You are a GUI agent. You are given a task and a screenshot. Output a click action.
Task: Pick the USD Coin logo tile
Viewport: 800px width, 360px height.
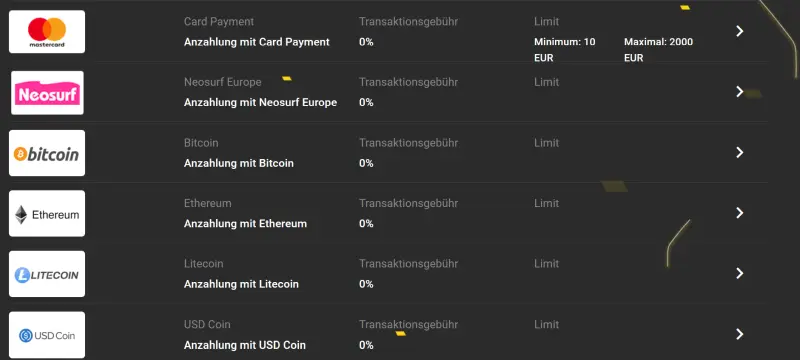(47, 335)
